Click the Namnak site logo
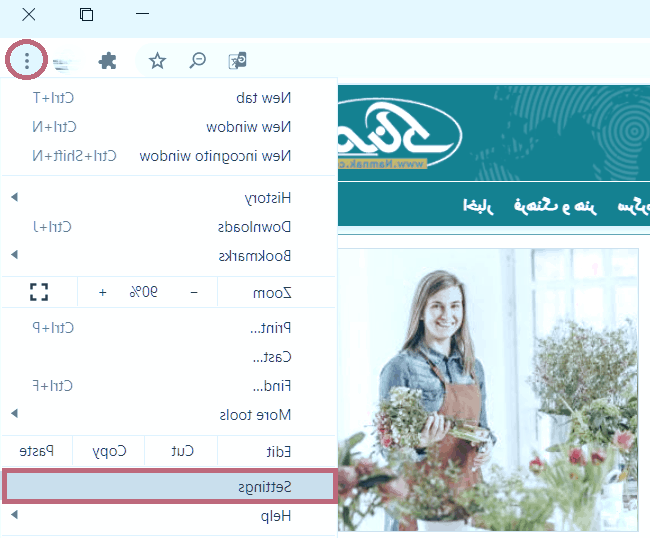Viewport: 650px width, 538px height. click(x=399, y=134)
